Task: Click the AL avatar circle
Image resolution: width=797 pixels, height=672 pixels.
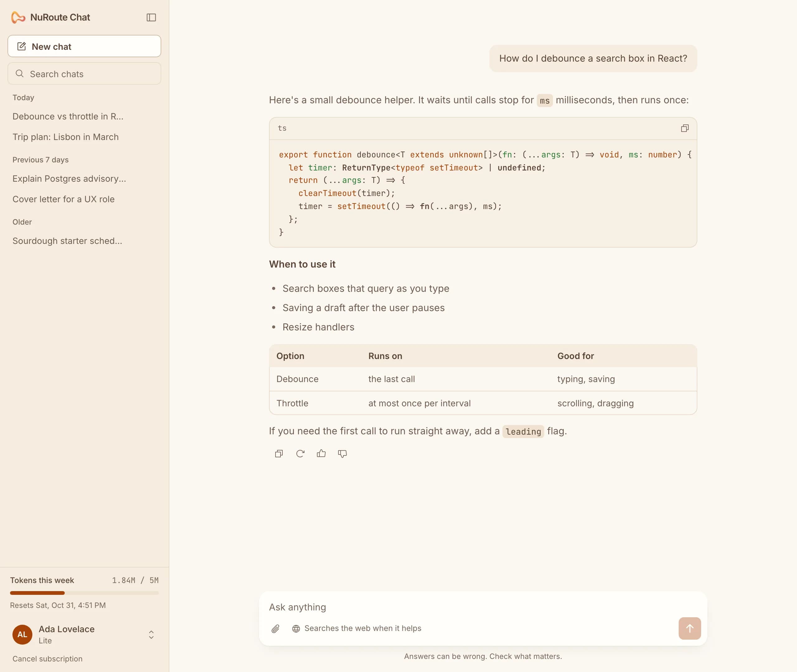Action: coord(22,634)
